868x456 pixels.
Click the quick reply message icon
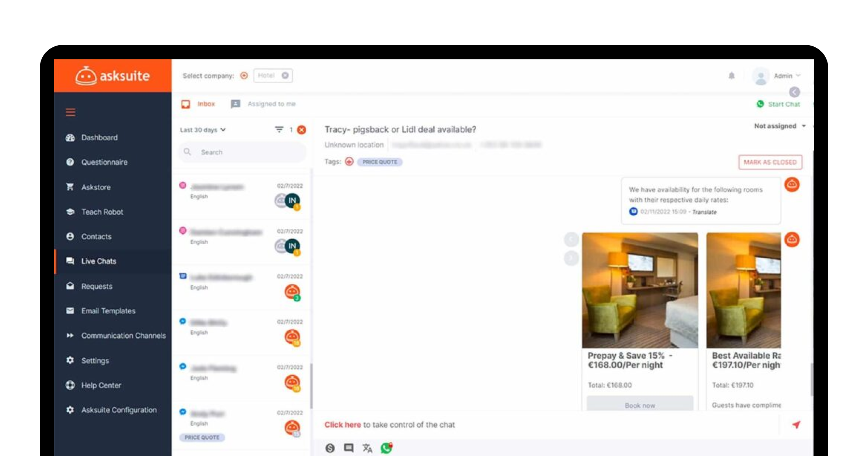click(x=348, y=448)
